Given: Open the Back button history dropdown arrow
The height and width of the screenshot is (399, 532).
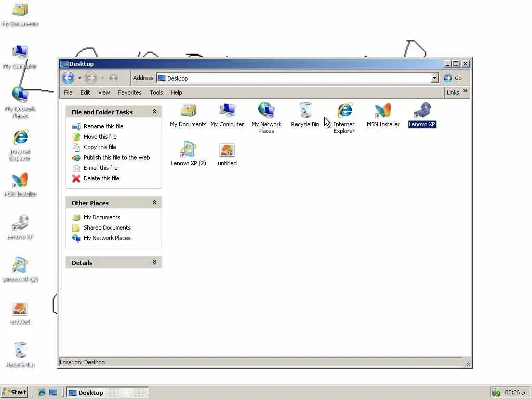Looking at the screenshot, I should pyautogui.click(x=79, y=78).
